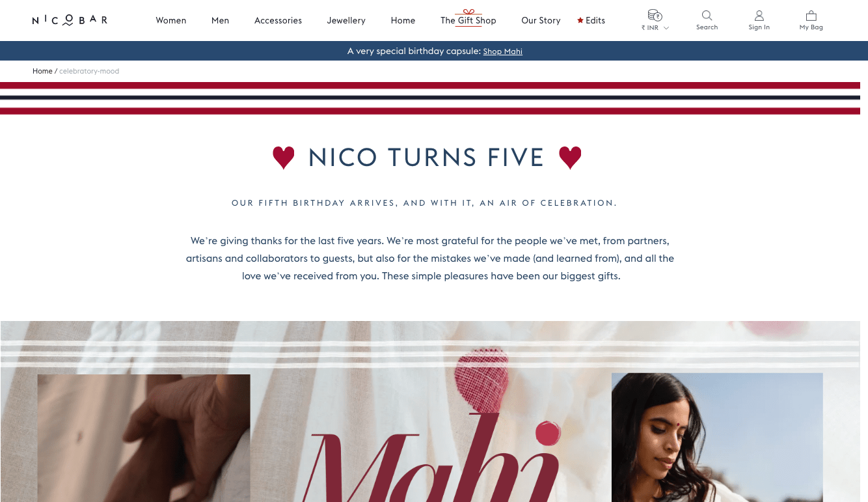
Task: Click the Nicobar logo
Action: [x=70, y=20]
